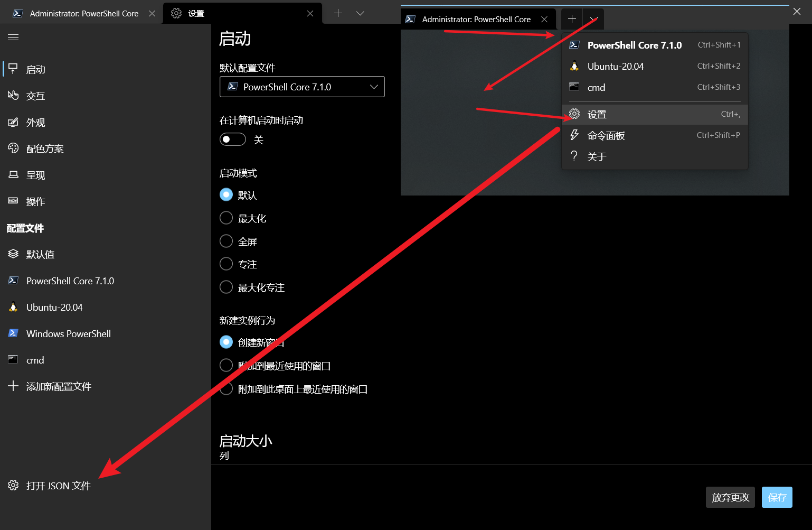Screen dimensions: 812x530
Task: Click the 保存 save button
Action: pos(777,497)
